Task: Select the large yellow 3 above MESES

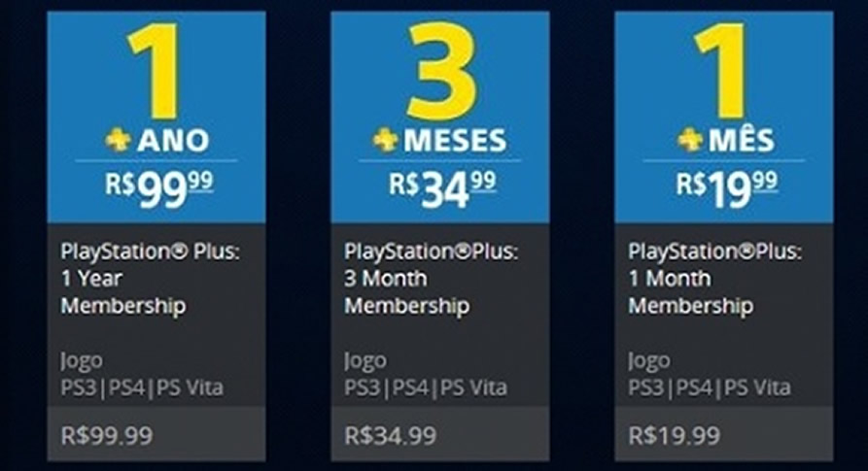Action: 440,71
